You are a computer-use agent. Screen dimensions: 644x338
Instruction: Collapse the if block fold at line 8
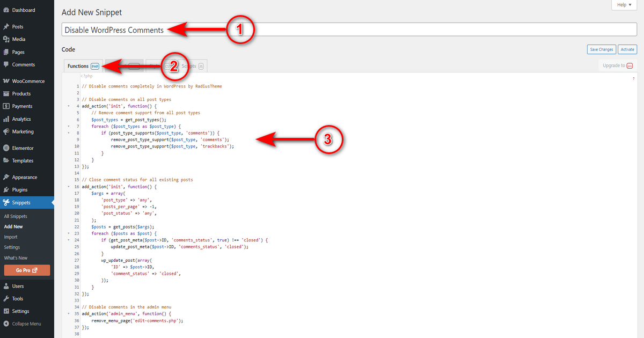point(69,133)
